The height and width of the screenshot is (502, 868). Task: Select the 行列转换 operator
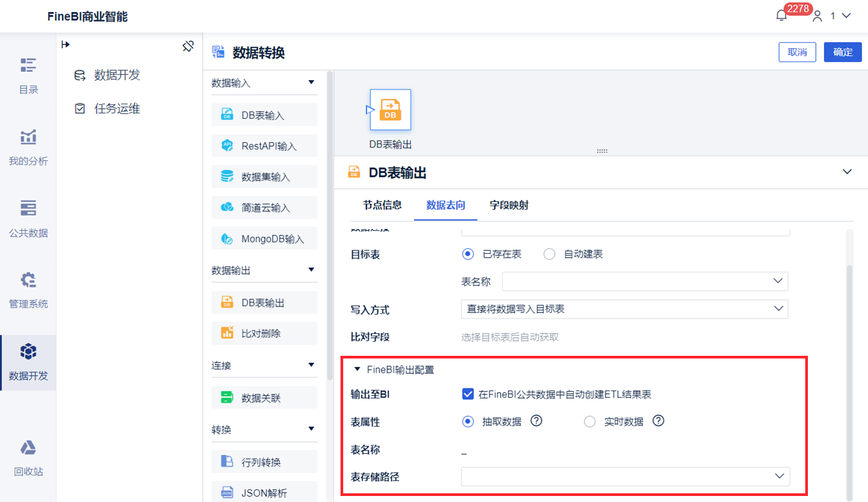[x=264, y=462]
